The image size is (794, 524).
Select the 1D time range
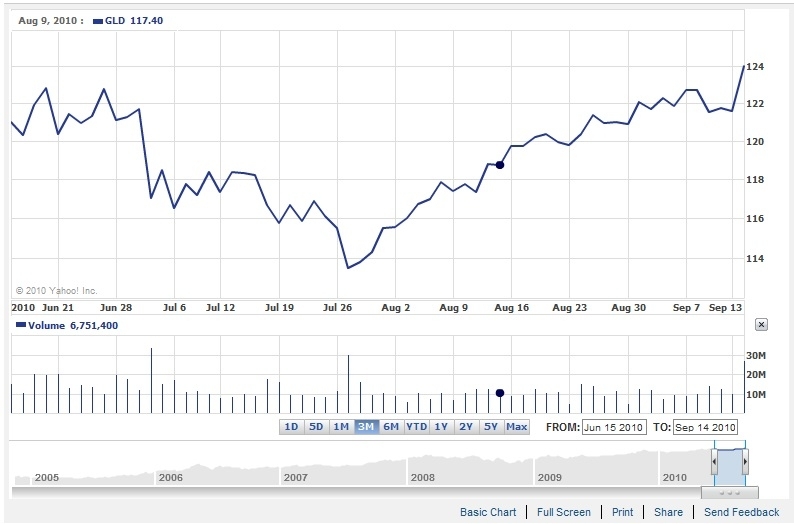pyautogui.click(x=291, y=427)
